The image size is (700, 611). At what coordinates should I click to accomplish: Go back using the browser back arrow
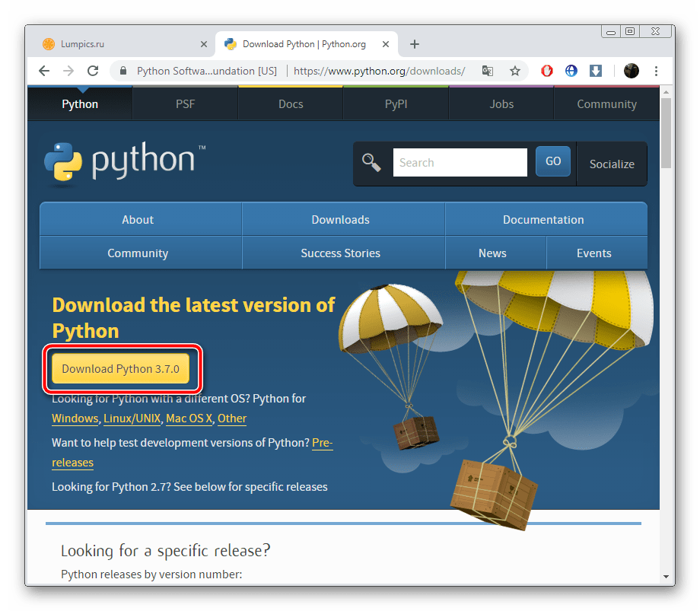44,71
